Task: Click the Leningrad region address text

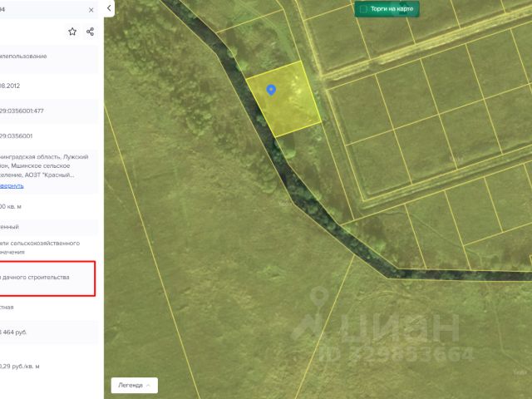Action: 44,166
